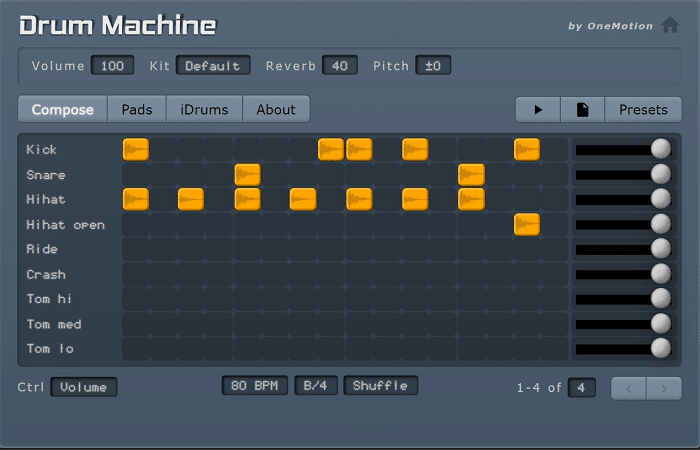The image size is (700, 450).
Task: Open the Presets menu
Action: 643,109
